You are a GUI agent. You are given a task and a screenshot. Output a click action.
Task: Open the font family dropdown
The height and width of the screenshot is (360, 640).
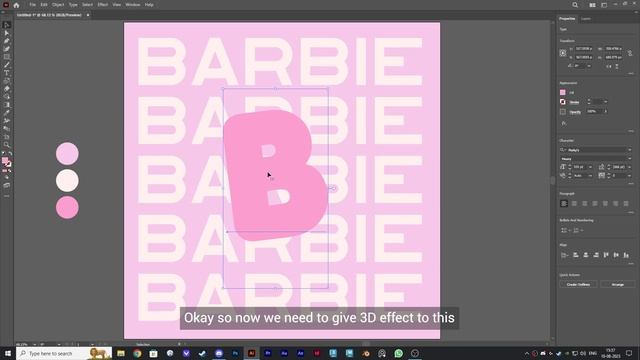629,150
